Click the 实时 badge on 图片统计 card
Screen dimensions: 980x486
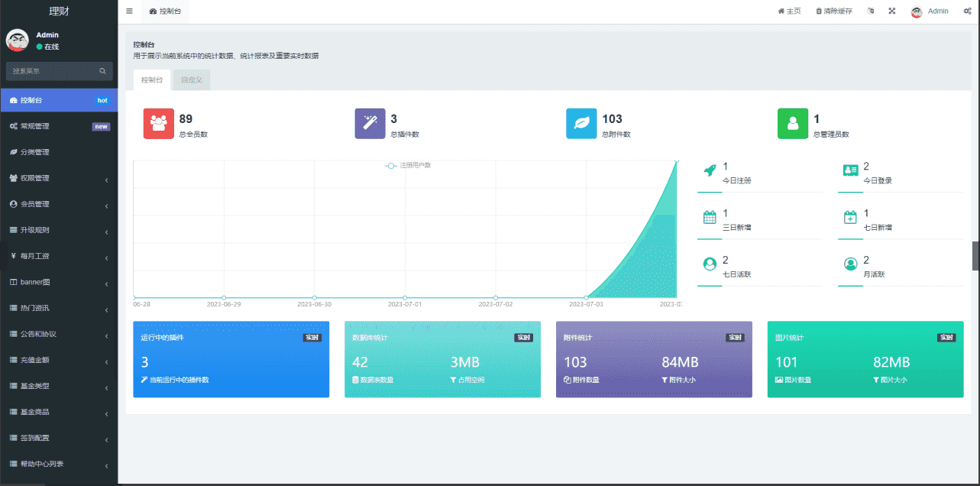(x=946, y=337)
